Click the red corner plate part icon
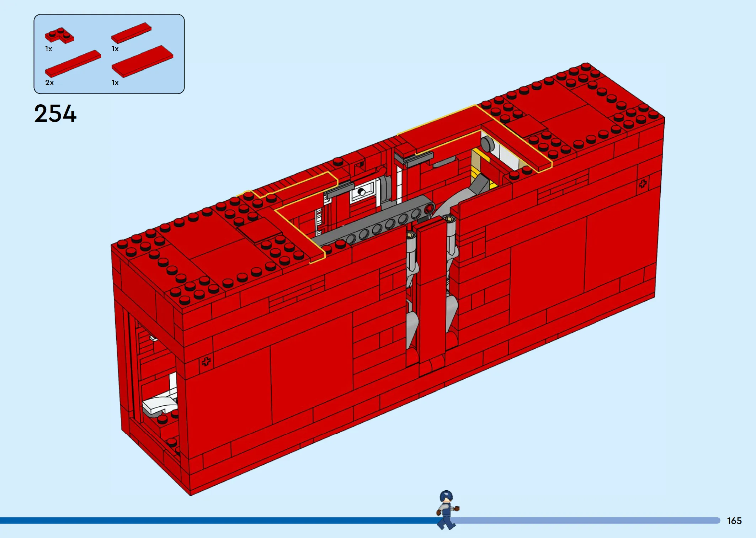Image resolution: width=756 pixels, height=538 pixels. 59,36
